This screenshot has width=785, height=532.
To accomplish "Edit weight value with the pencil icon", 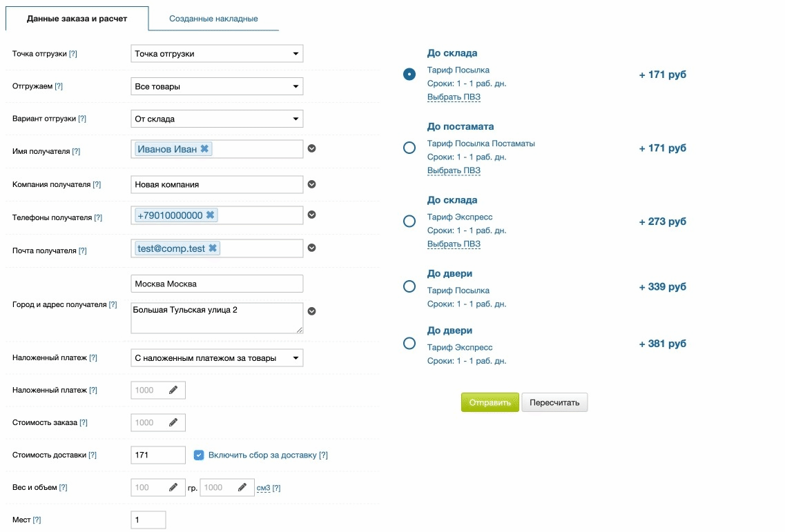I will click(x=173, y=487).
